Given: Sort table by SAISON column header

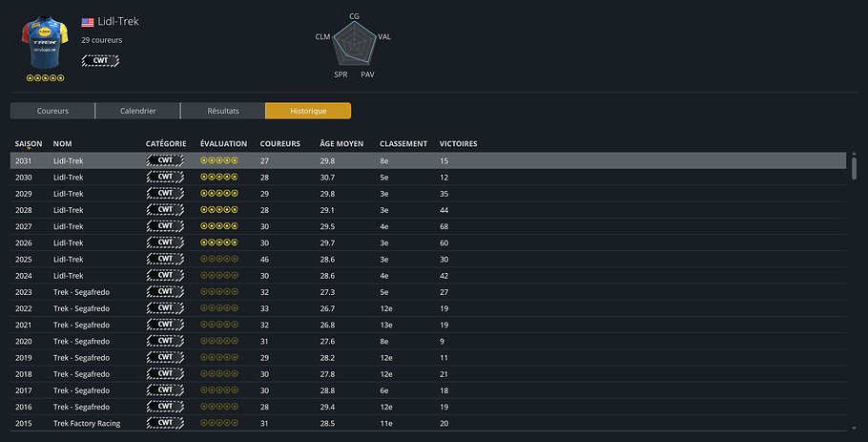Looking at the screenshot, I should pos(29,144).
